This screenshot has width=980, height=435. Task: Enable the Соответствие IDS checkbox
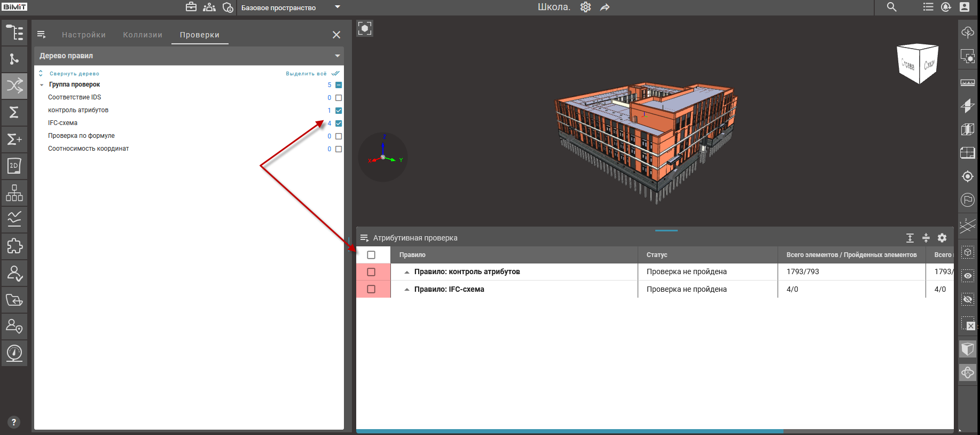[339, 98]
